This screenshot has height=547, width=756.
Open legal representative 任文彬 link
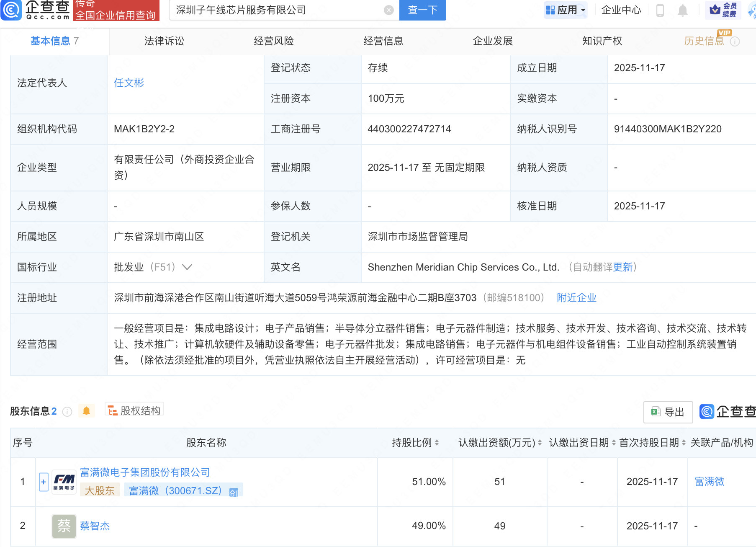(129, 83)
